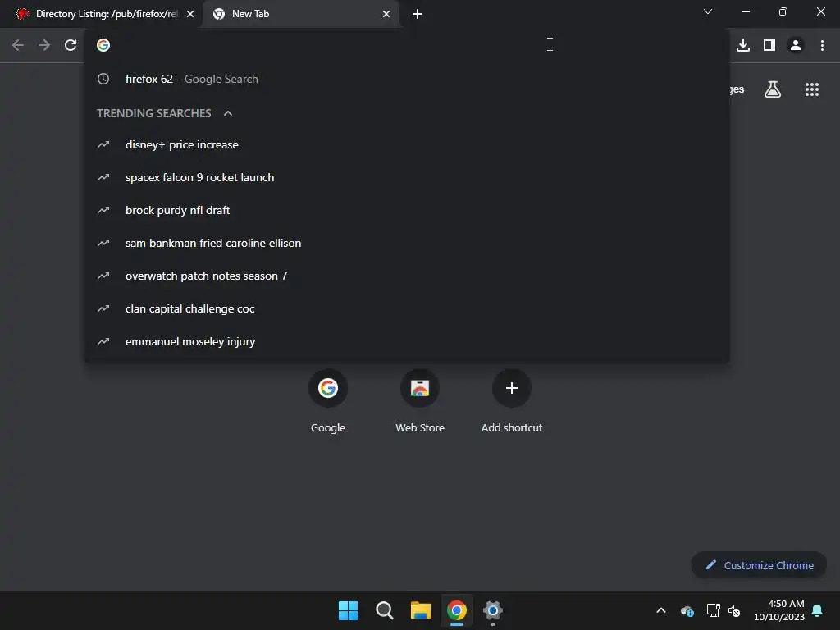The image size is (840, 630).
Task: Click the trending icon beside emmanuel moseley injury
Action: pos(103,341)
